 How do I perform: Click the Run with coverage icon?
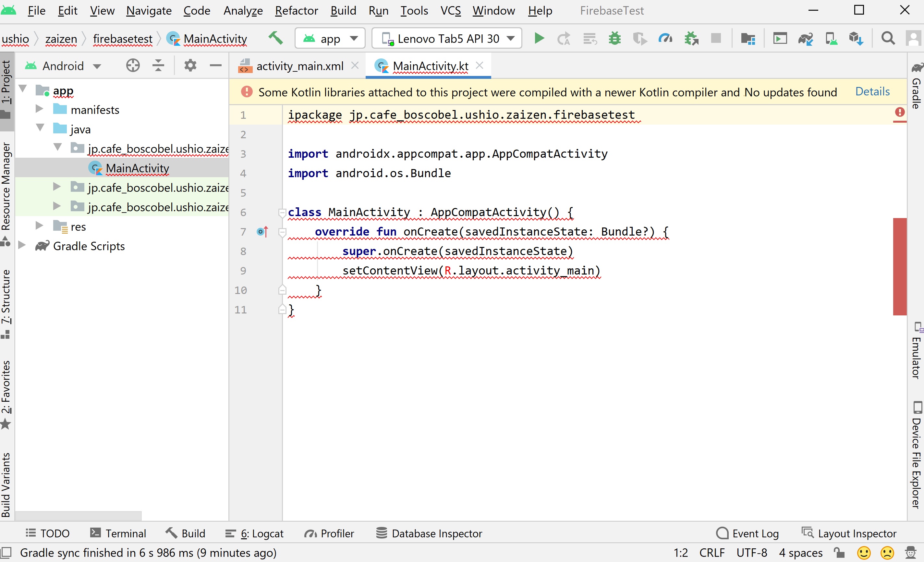coord(639,38)
